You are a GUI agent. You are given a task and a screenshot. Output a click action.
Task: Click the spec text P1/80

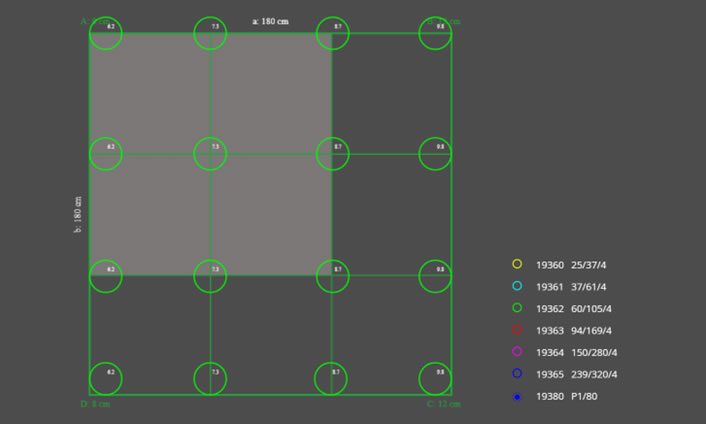[584, 397]
